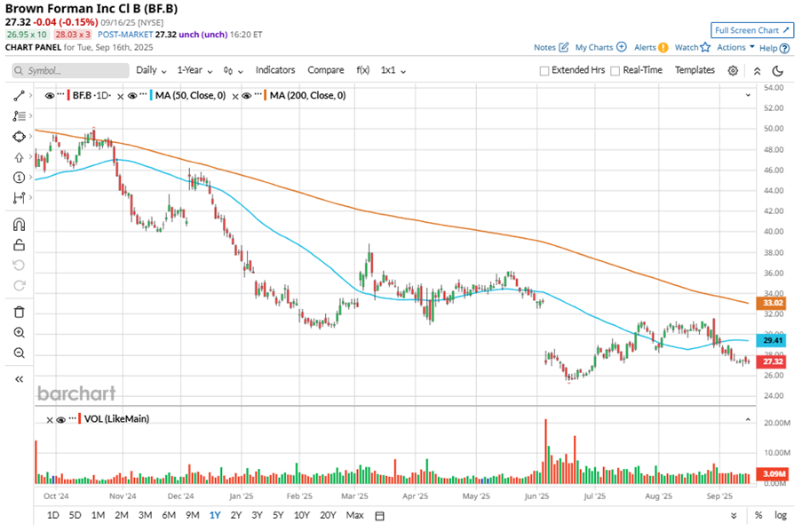Hide the MA 50 line
This screenshot has height=532, width=802.
[132, 96]
